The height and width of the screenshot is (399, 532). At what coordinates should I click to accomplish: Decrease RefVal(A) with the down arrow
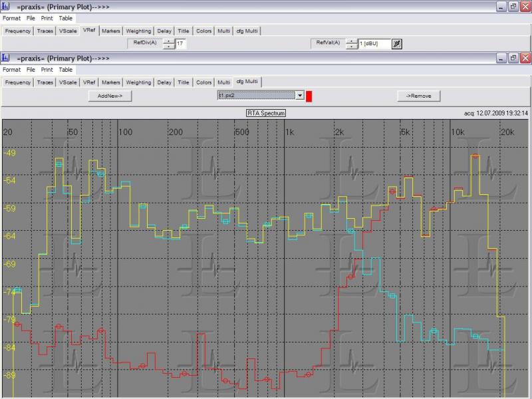tap(352, 46)
